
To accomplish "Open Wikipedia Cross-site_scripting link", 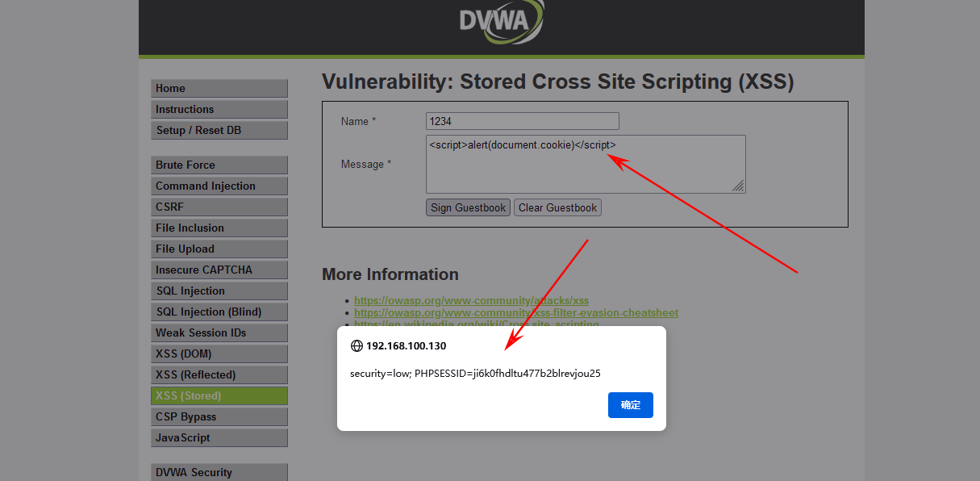I will click(477, 324).
